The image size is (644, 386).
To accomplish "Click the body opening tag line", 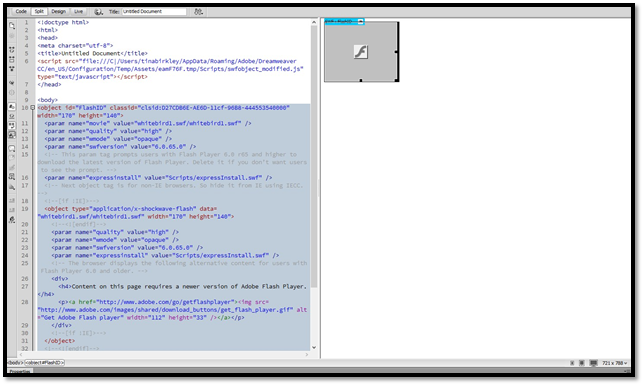I will pos(48,100).
